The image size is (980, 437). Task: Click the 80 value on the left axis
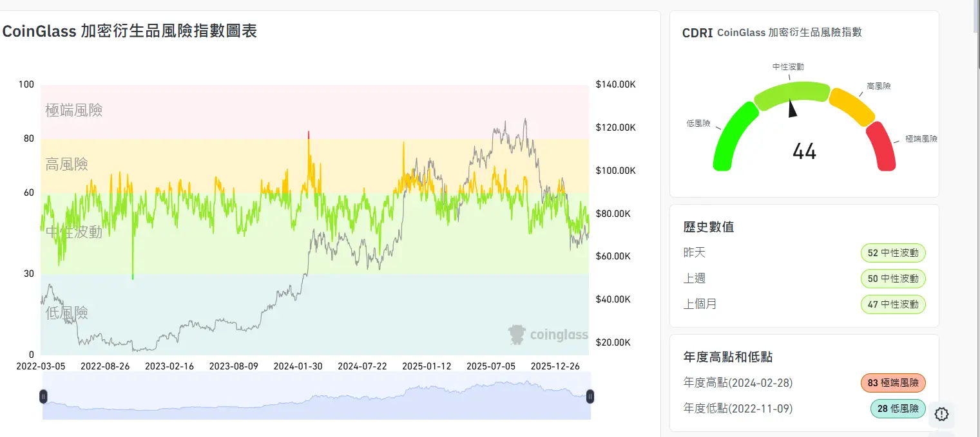(x=29, y=138)
